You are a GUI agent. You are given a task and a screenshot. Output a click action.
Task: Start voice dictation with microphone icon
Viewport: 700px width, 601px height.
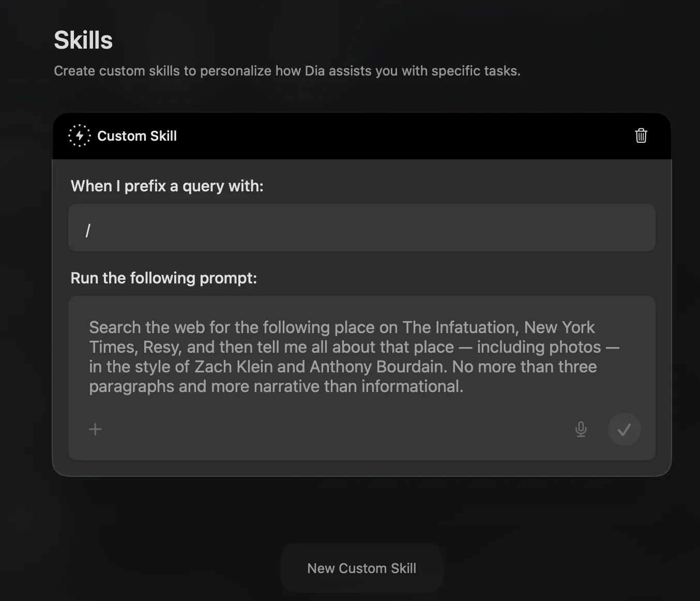click(x=581, y=429)
